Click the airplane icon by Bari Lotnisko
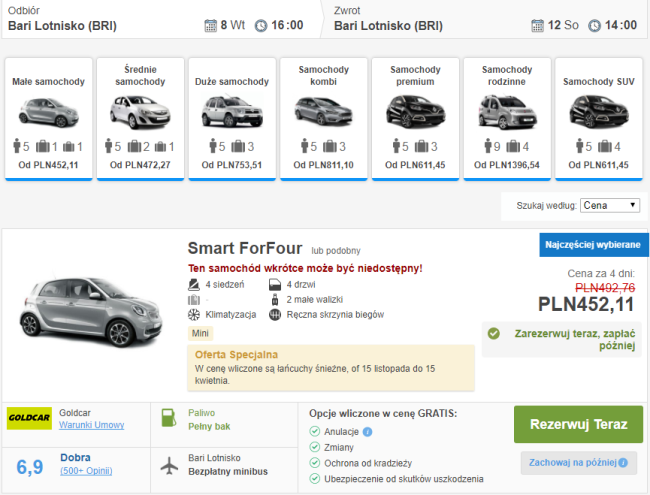The image size is (650, 495). tap(169, 465)
